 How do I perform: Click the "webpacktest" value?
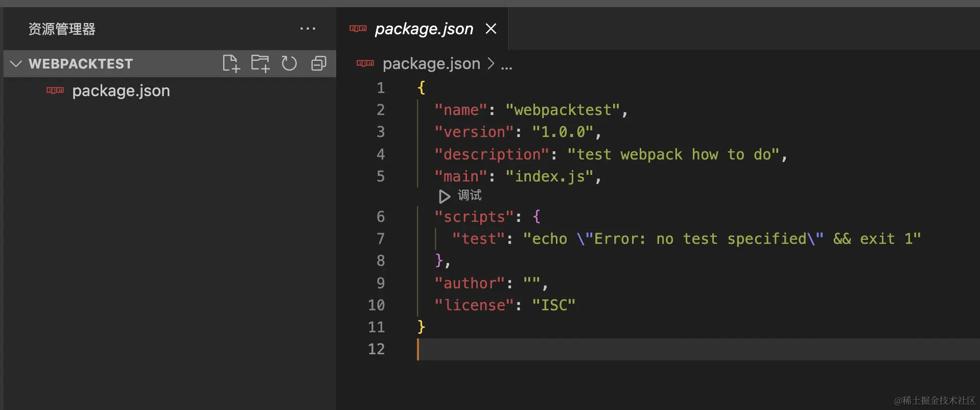click(562, 110)
